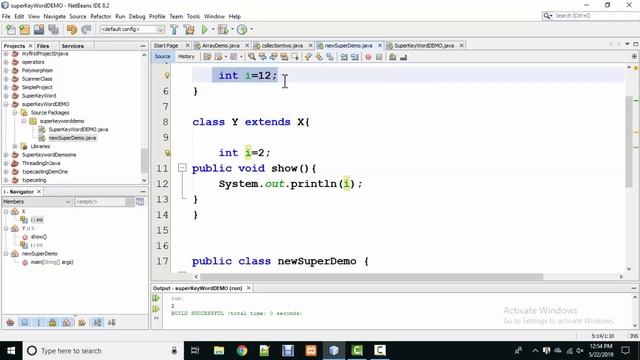The image size is (640, 360).
Task: Open the default config dropdown
Action: point(132,29)
